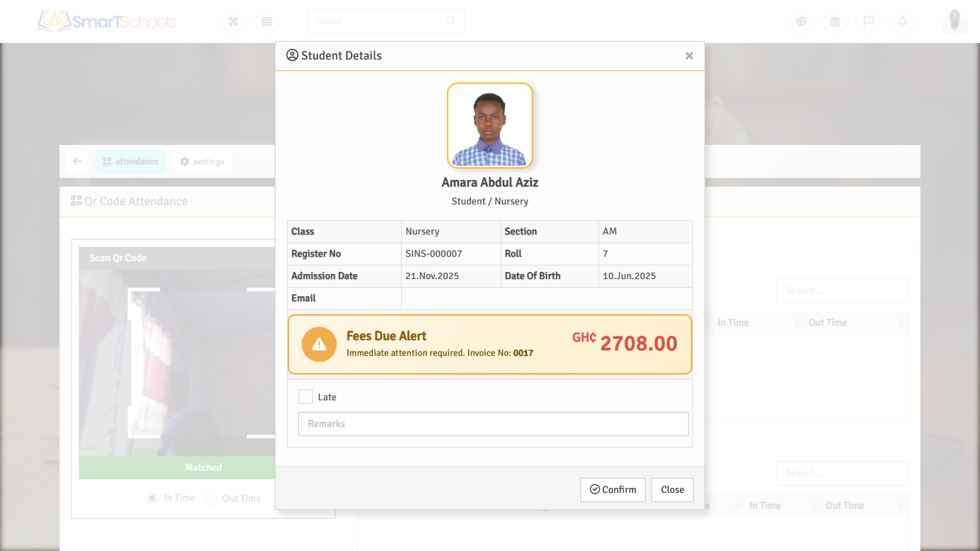Open the calendar icon in the header
This screenshot has width=980, height=551.
click(835, 22)
